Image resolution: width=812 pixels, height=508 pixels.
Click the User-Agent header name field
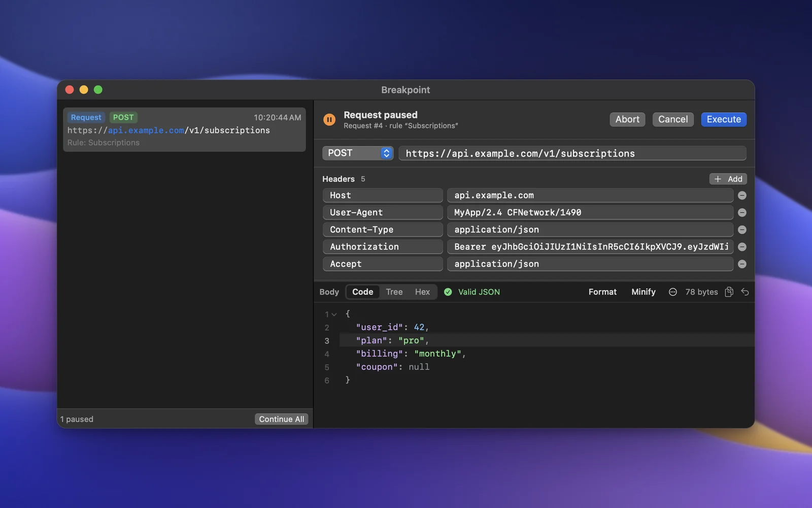click(x=383, y=213)
